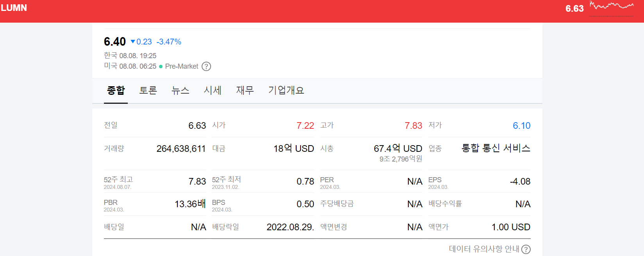Switch to the 토론 tab
This screenshot has width=644, height=256.
[148, 91]
